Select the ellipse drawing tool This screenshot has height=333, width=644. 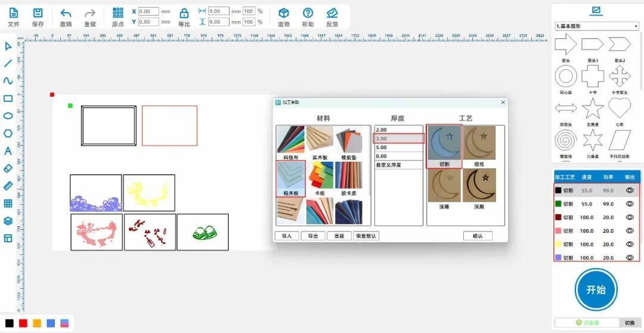click(x=8, y=116)
